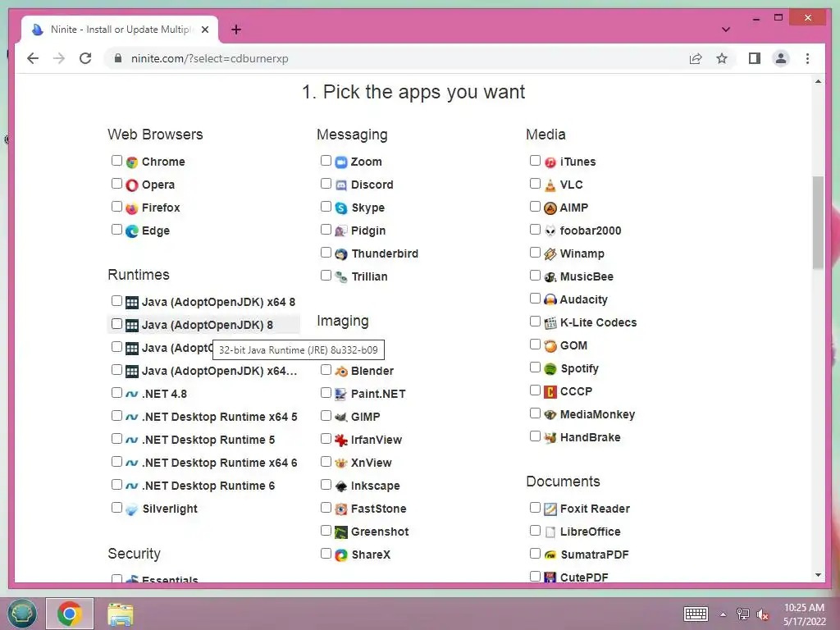
Task: Toggle the browser side panel
Action: pyautogui.click(x=755, y=58)
